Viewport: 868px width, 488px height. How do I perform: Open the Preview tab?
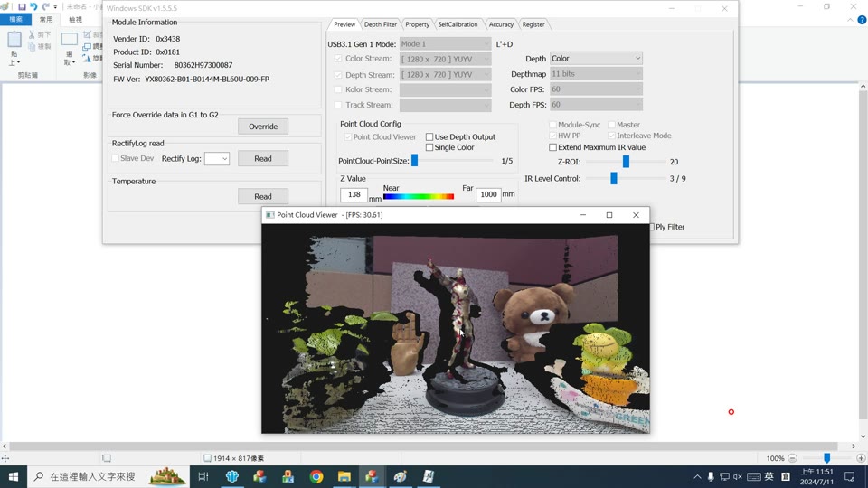pyautogui.click(x=344, y=24)
